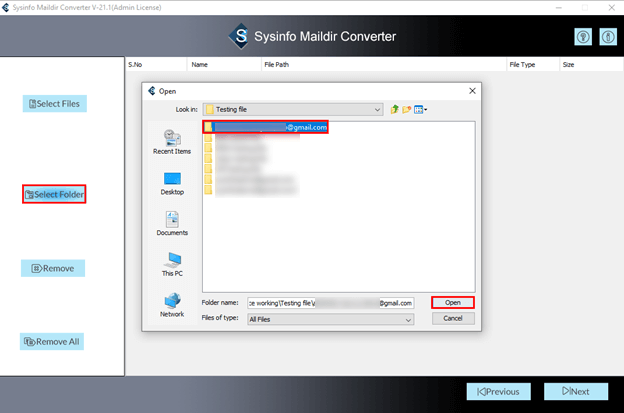624x413 pixels.
Task: Click the Next button
Action: tap(576, 392)
